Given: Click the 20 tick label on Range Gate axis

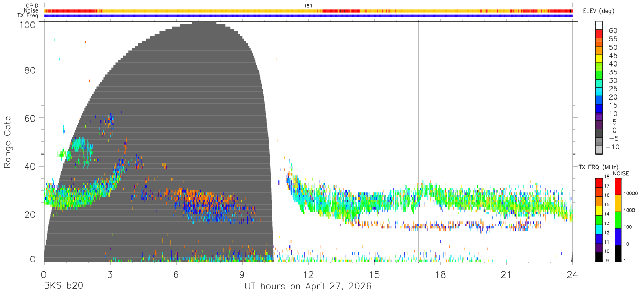Looking at the screenshot, I should (31, 214).
